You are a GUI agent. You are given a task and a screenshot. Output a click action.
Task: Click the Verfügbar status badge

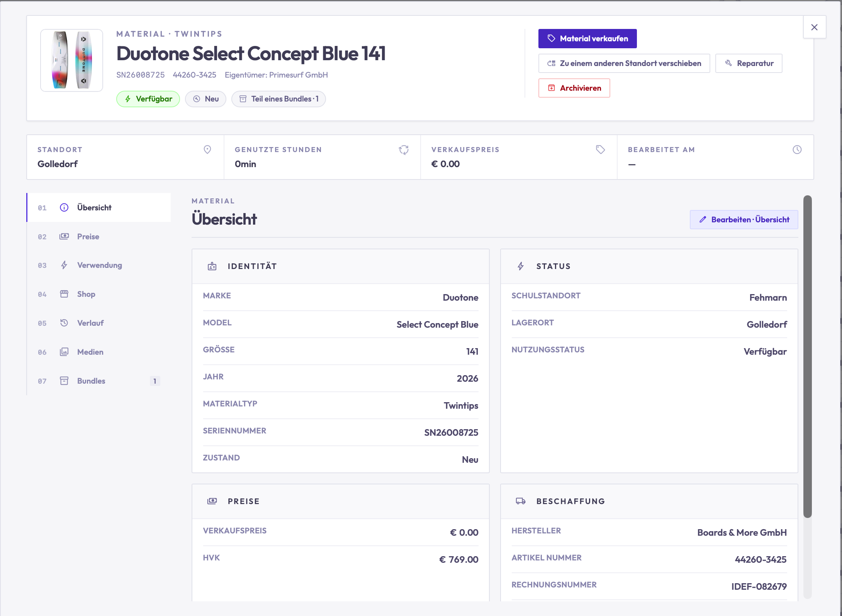(x=148, y=99)
